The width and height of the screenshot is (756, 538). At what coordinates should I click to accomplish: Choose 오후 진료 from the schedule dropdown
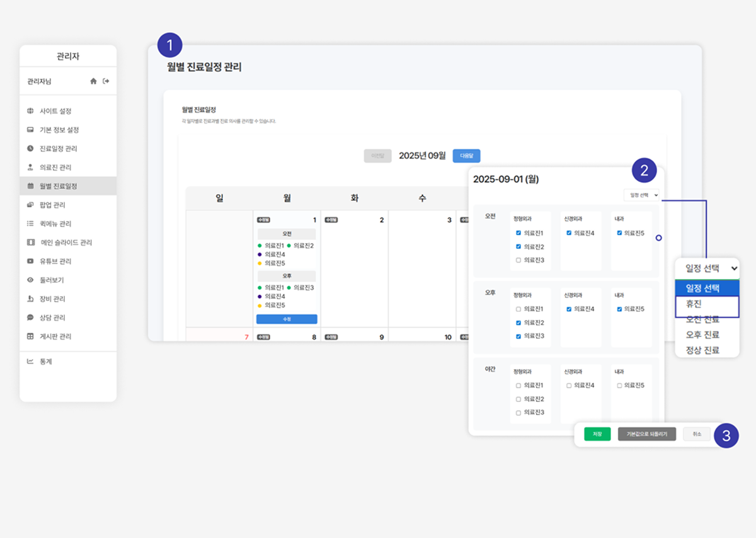[x=707, y=335]
